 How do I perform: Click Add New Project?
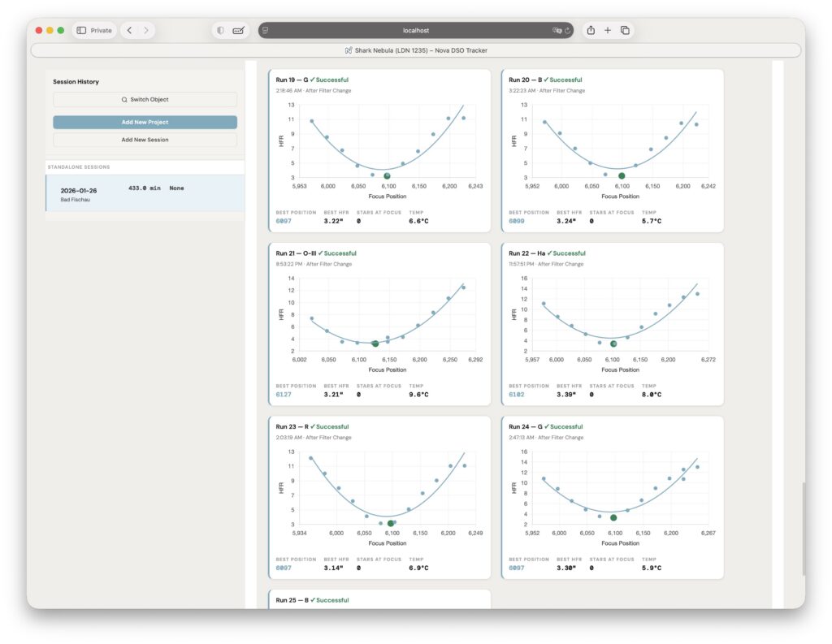point(144,122)
